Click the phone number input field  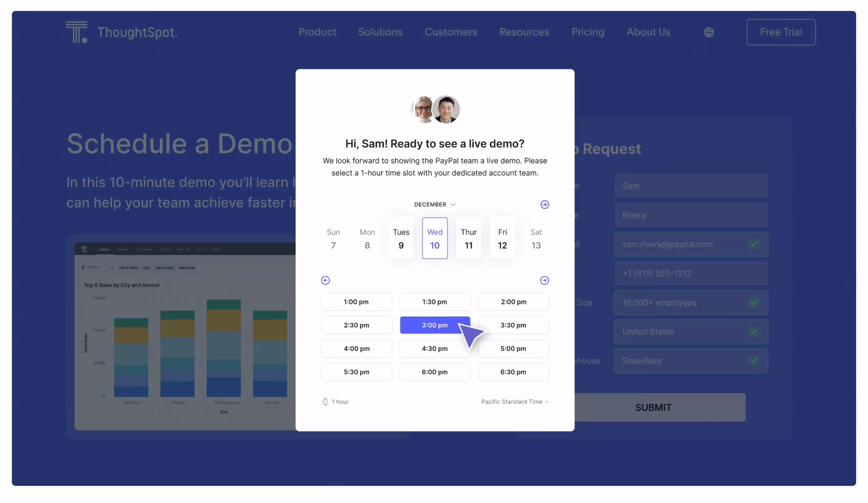point(690,273)
